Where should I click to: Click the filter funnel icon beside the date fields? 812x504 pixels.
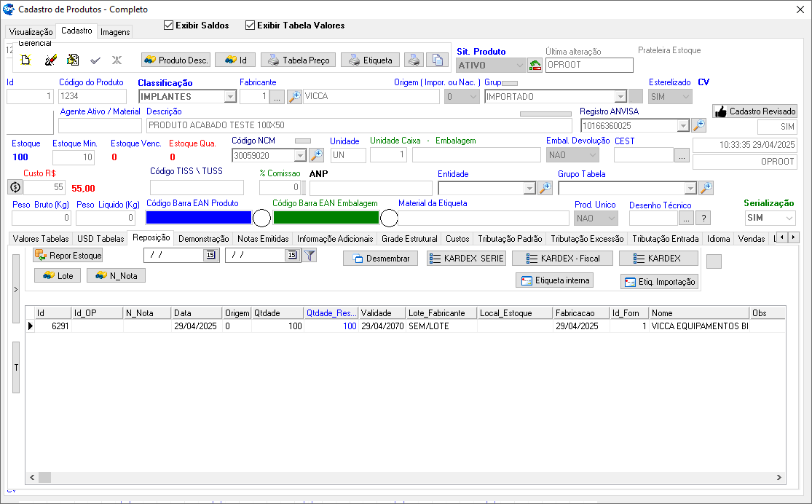(310, 255)
